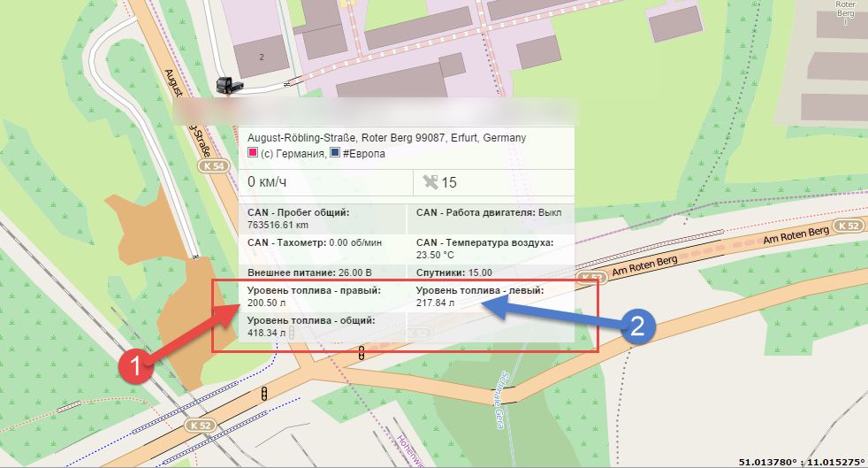Screen dimensions: 868x468
Task: Click the blue circle marker numbered 2
Action: click(x=636, y=326)
